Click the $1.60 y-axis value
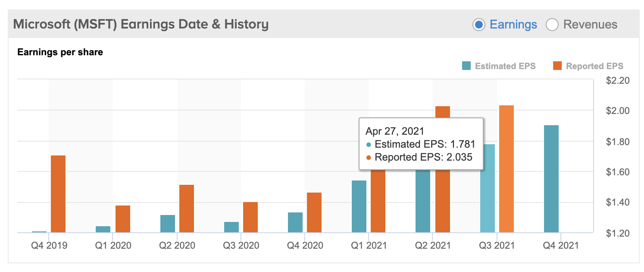The height and width of the screenshot is (272, 644). pyautogui.click(x=618, y=172)
